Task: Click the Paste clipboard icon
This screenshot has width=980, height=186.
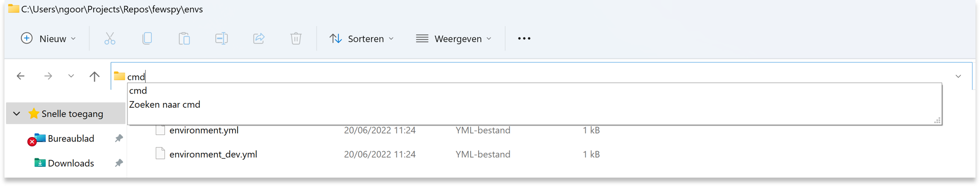Action: 184,39
